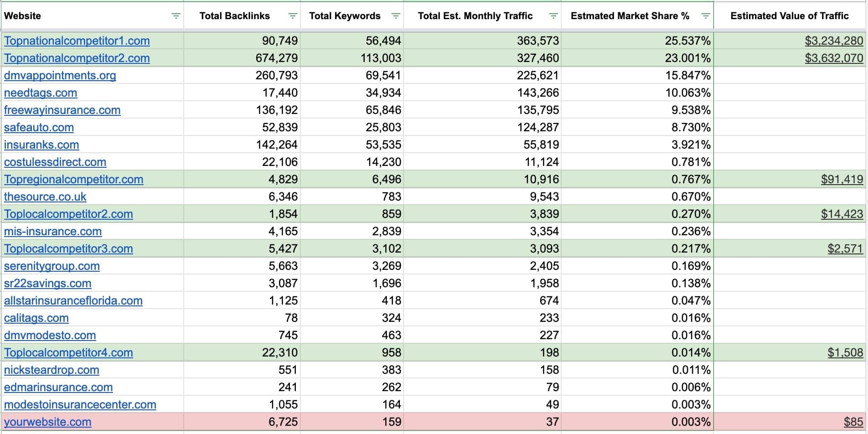
Task: Open filter for Total Est. Monthly Traffic
Action: (553, 16)
